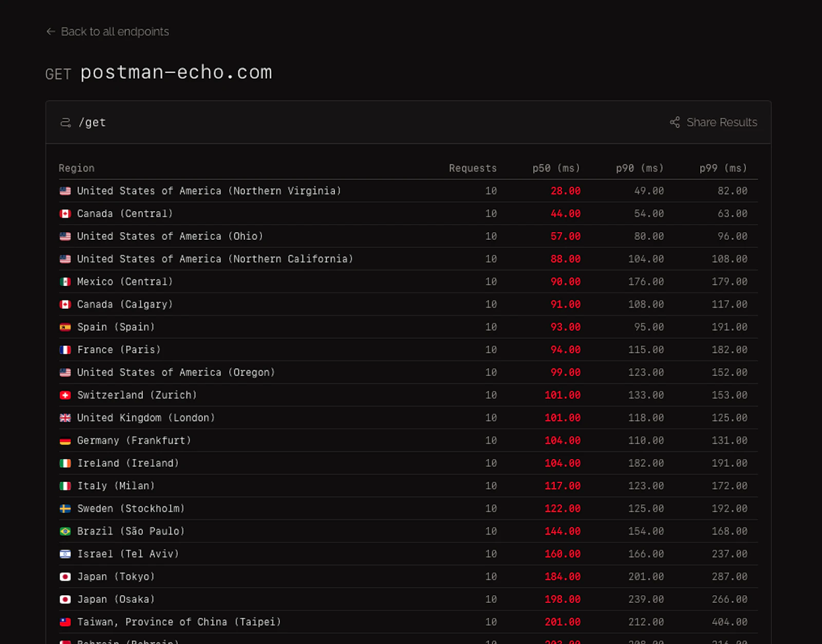Click the 44.00 p50 value
822x644 pixels.
click(x=566, y=214)
